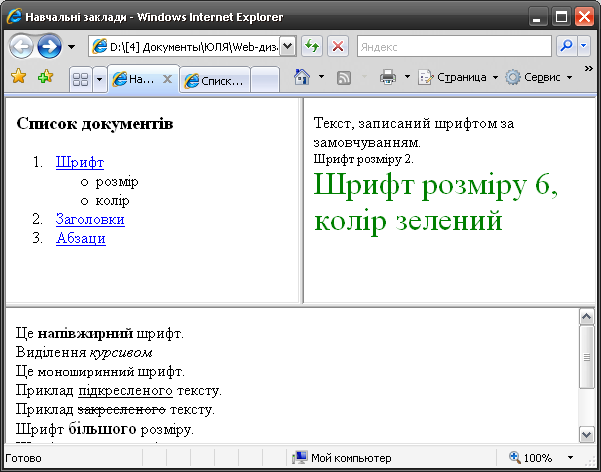
Task: Click the Home page icon
Action: tap(302, 77)
